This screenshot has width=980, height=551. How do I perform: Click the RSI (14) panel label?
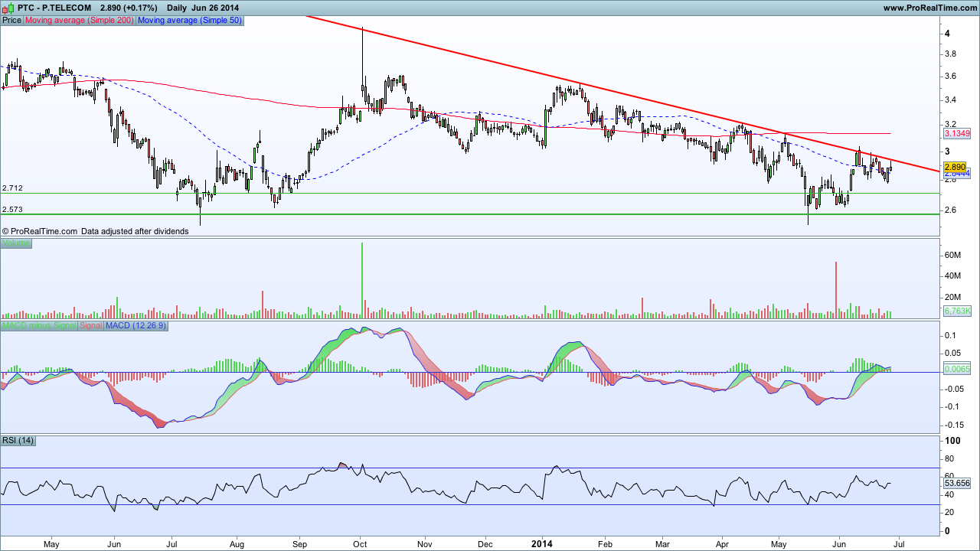point(18,440)
